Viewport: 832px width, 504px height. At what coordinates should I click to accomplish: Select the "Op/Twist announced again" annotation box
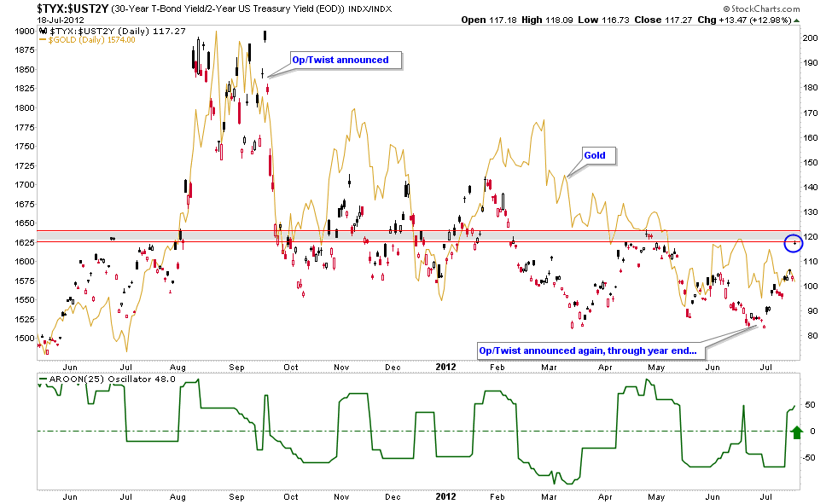pyautogui.click(x=587, y=350)
